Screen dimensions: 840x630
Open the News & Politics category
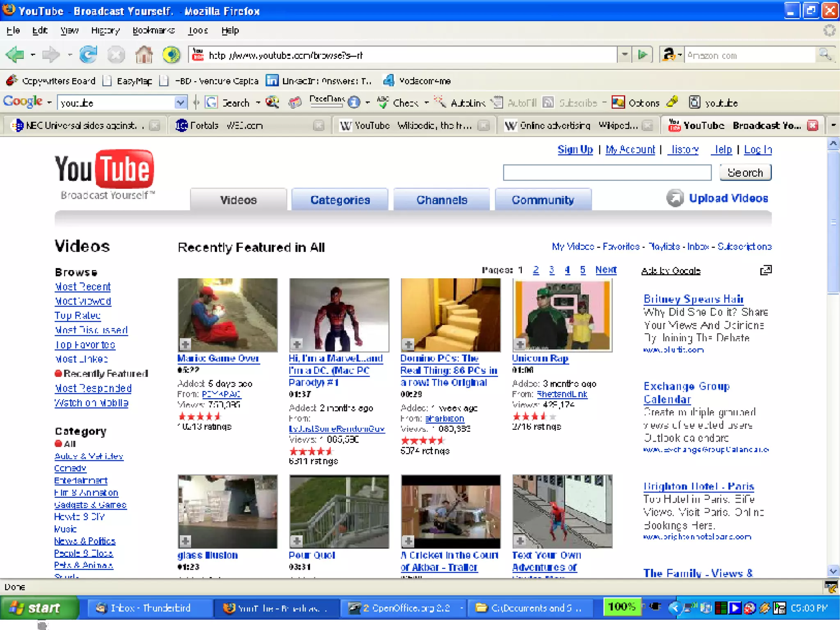[85, 541]
